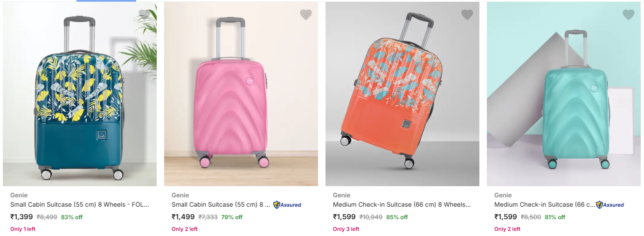Click the Genie brand above the ₹1,399 suitcase
The height and width of the screenshot is (236, 644).
(x=18, y=195)
